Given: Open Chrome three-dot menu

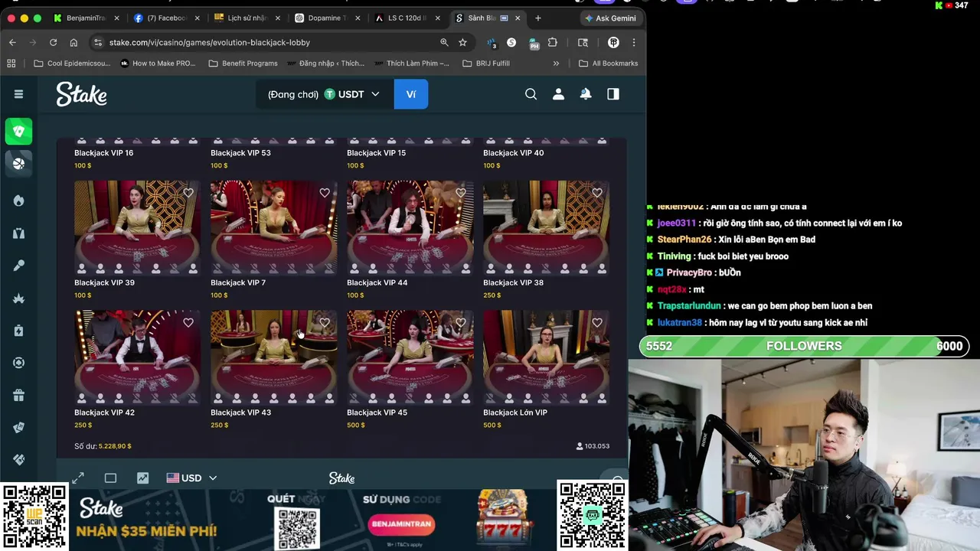Looking at the screenshot, I should pos(633,42).
